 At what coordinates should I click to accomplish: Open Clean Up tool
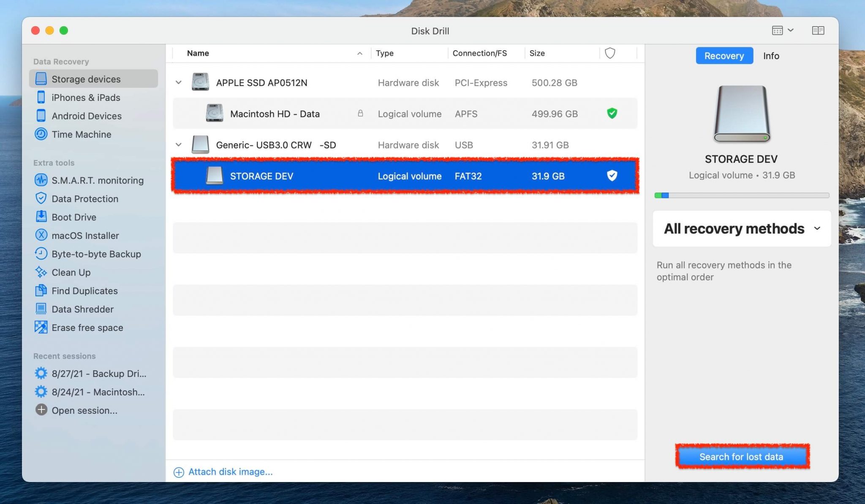point(71,272)
